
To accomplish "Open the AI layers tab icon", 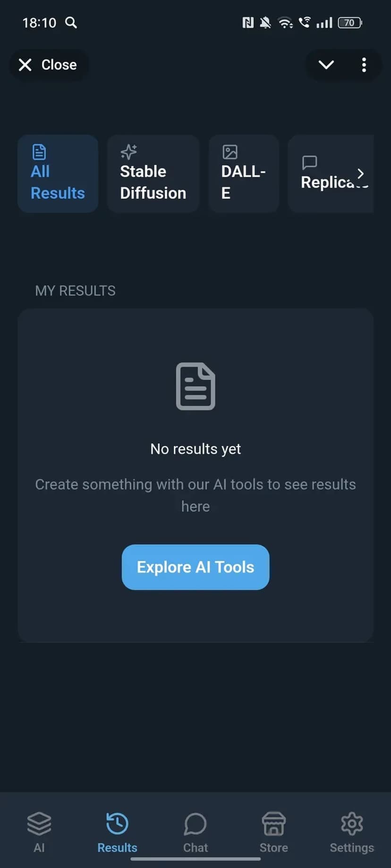I will point(39,824).
